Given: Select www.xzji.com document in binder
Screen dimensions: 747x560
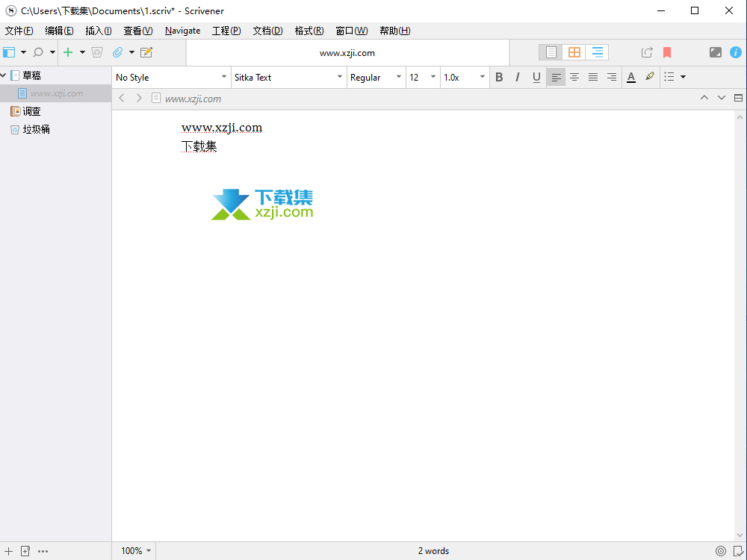Looking at the screenshot, I should coord(56,93).
